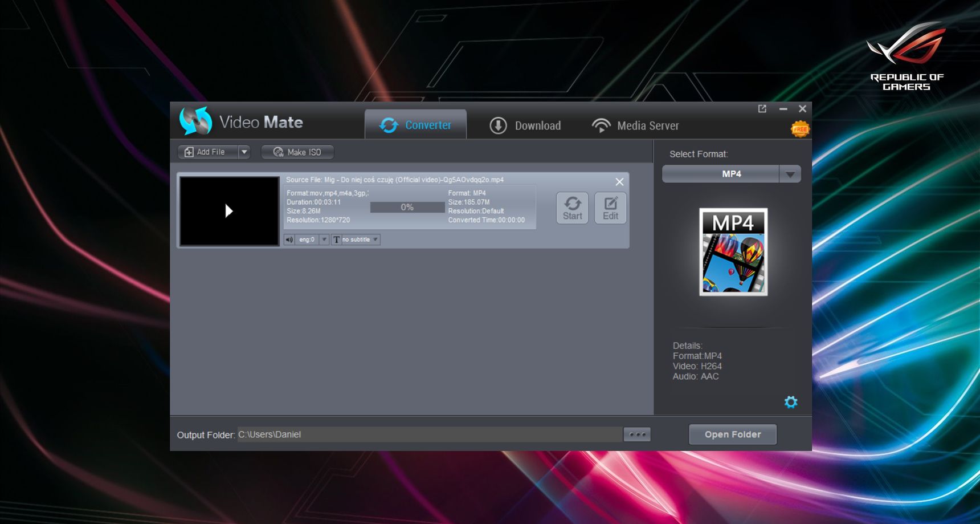Remove the Mig video from list
The image size is (980, 524).
pos(619,182)
